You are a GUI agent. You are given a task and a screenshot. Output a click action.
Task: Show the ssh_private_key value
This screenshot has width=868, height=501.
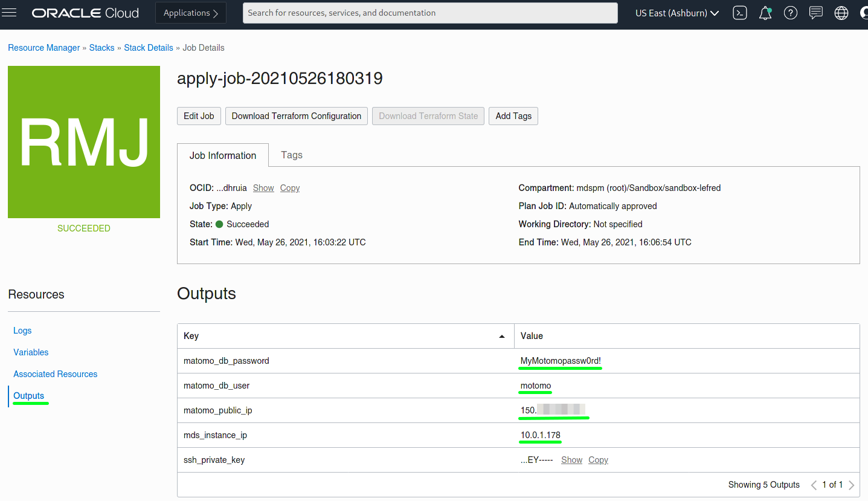571,460
